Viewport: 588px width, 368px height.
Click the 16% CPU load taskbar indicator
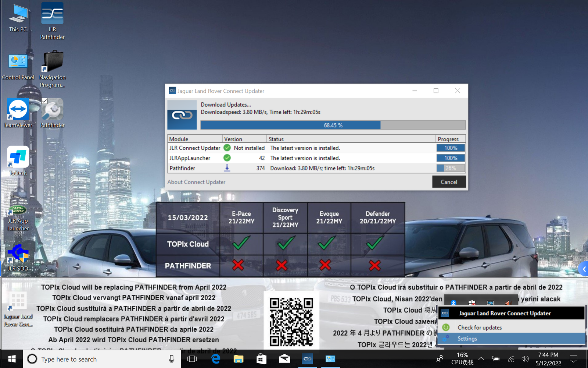point(462,359)
